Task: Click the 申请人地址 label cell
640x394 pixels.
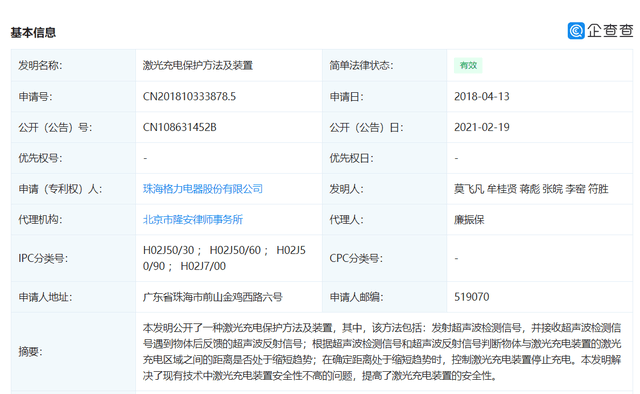Action: click(73, 297)
